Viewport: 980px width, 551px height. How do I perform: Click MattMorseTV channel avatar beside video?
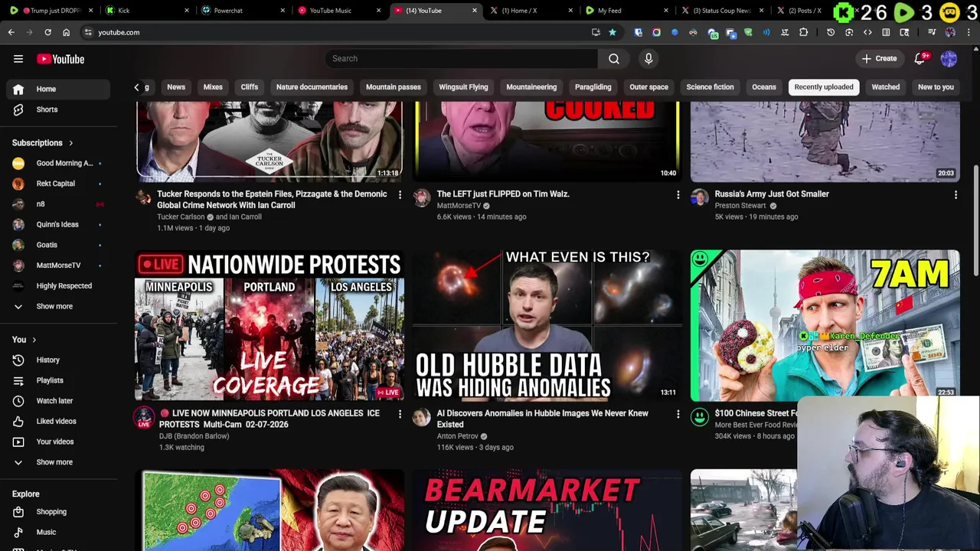coord(422,198)
